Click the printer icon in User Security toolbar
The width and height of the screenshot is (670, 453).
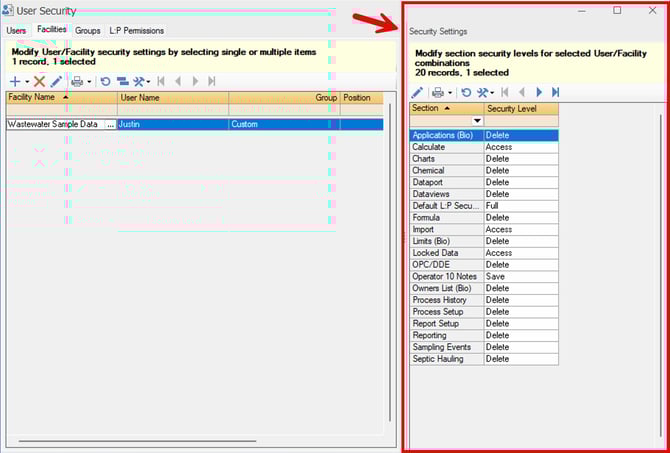click(x=77, y=81)
